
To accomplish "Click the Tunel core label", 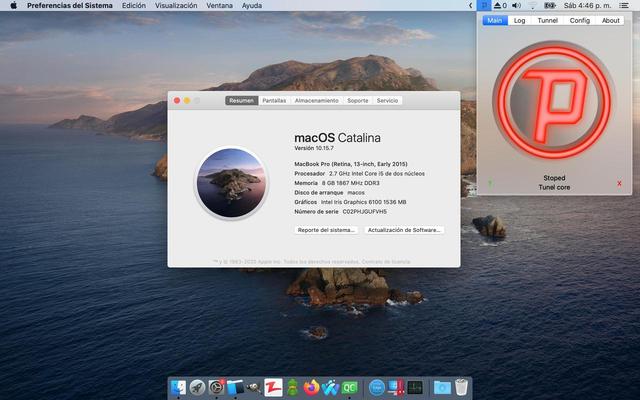I will point(554,187).
